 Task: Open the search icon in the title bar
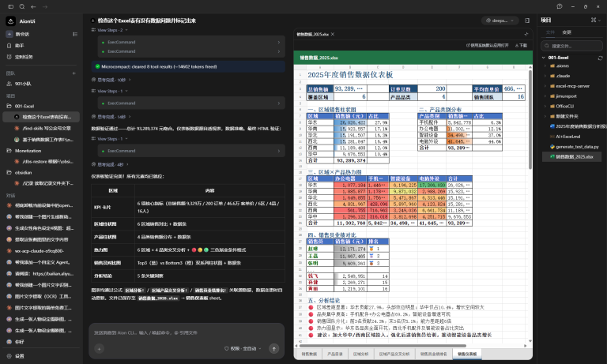coord(22,6)
